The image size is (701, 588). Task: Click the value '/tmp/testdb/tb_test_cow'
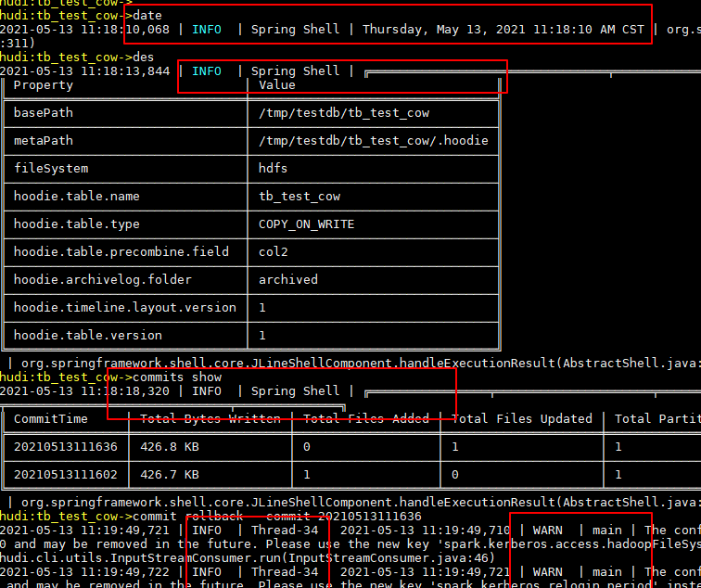344,113
